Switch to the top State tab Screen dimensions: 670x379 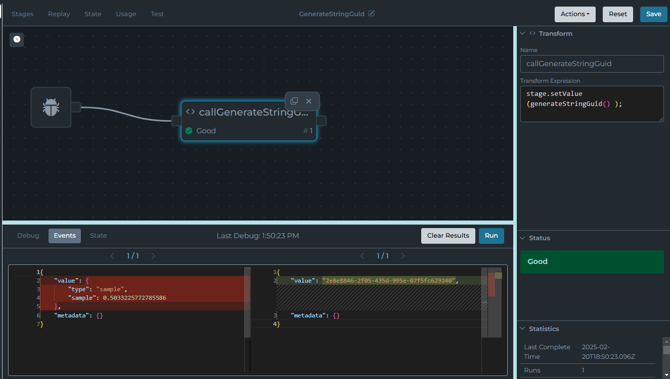pos(93,14)
